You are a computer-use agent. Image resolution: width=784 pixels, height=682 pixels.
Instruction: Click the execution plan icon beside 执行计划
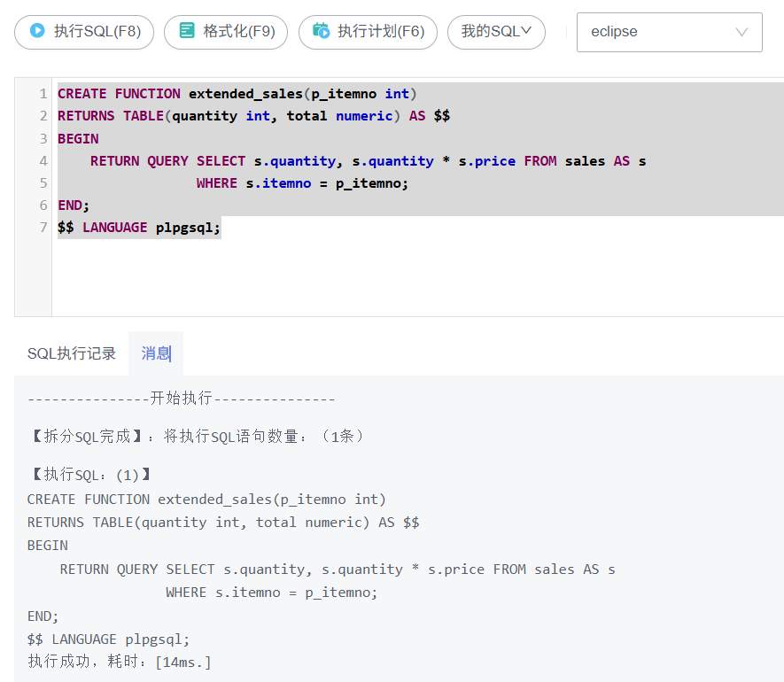point(321,31)
